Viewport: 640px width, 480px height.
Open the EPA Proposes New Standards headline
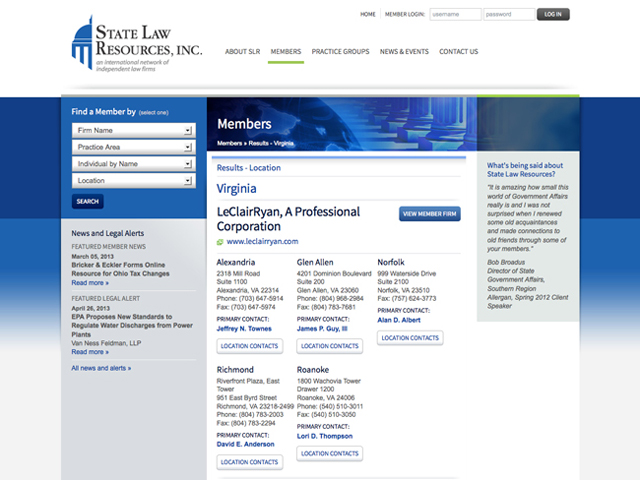tap(132, 325)
